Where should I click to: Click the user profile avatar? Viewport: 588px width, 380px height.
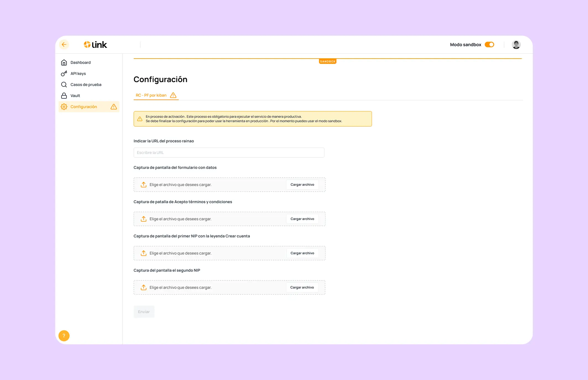click(516, 44)
